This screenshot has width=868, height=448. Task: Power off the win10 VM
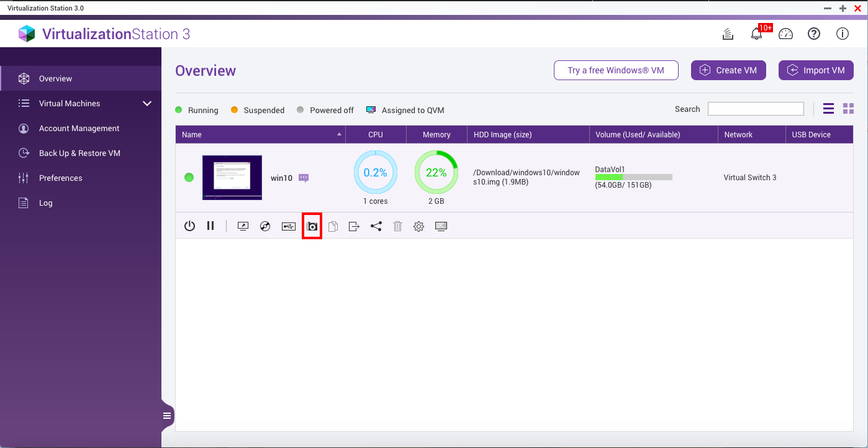190,226
